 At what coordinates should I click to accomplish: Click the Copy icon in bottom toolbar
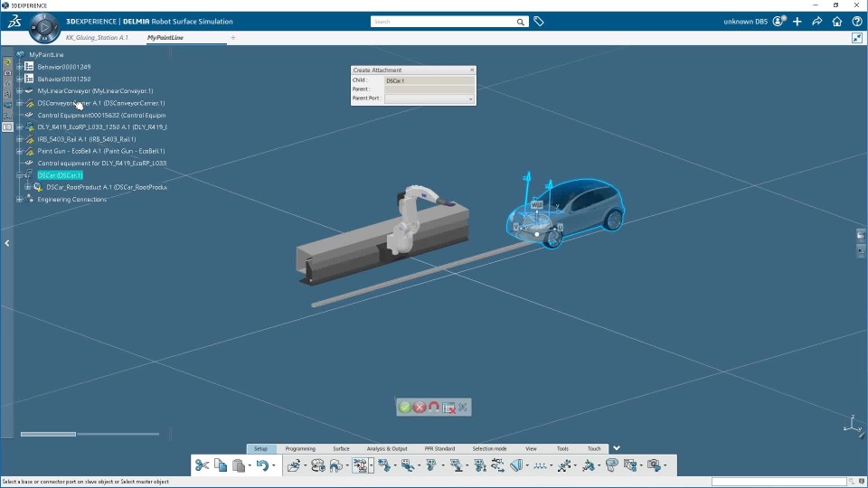point(221,465)
